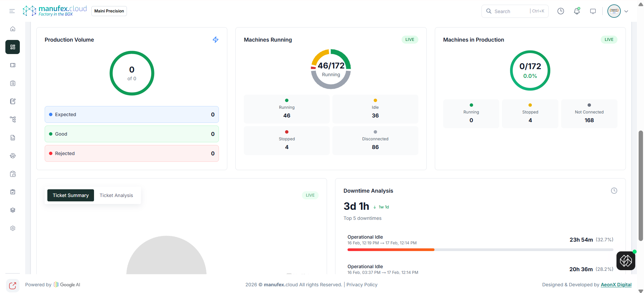Switch to the Ticket Analysis tab
Screen dimensions: 644x293
click(x=116, y=195)
